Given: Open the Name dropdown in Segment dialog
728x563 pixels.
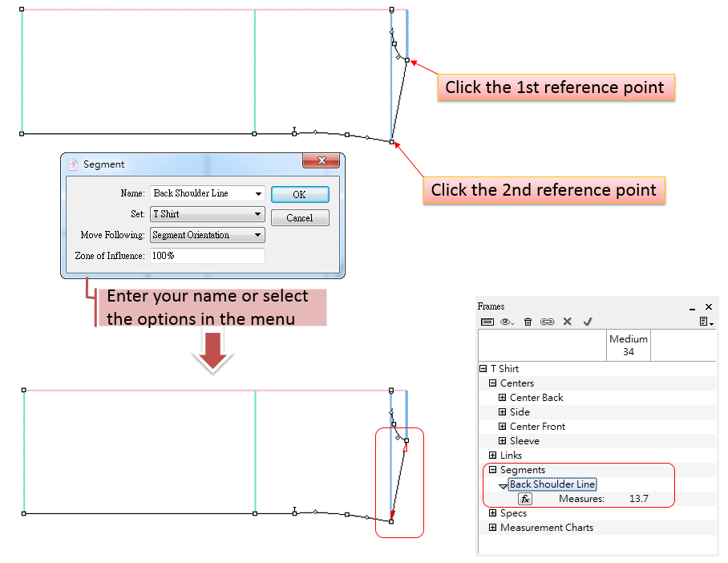Looking at the screenshot, I should coord(257,193).
